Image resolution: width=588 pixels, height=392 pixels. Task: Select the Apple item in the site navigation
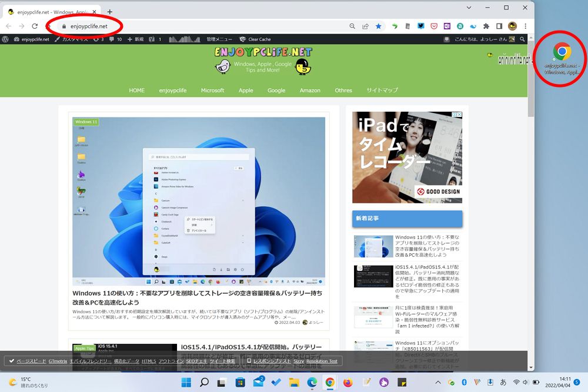point(246,91)
